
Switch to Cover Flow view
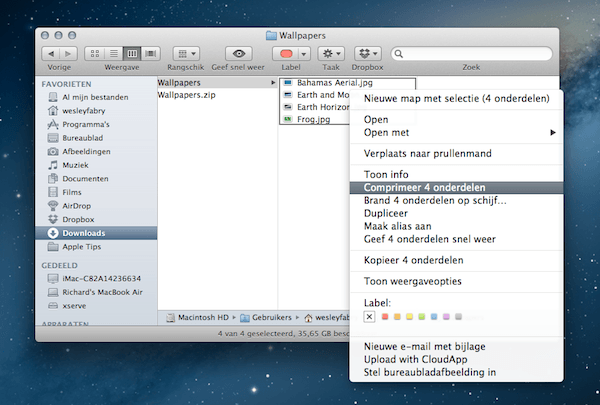point(151,54)
